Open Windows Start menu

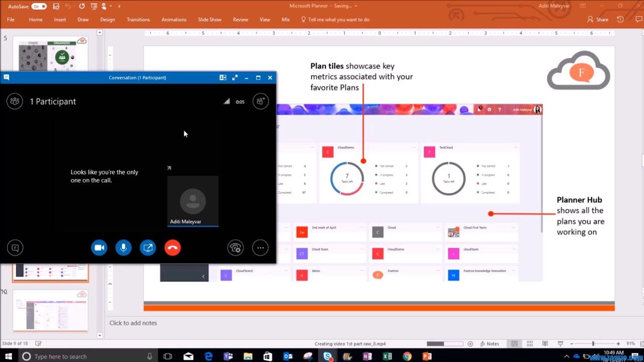9,356
